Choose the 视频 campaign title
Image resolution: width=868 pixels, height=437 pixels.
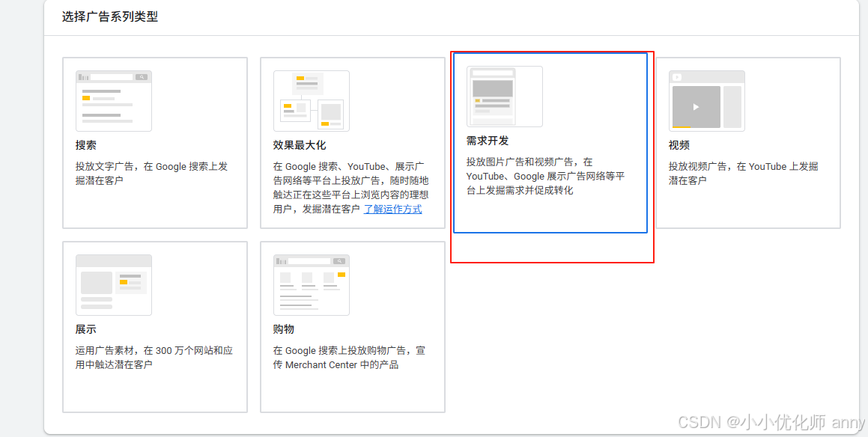click(x=679, y=145)
